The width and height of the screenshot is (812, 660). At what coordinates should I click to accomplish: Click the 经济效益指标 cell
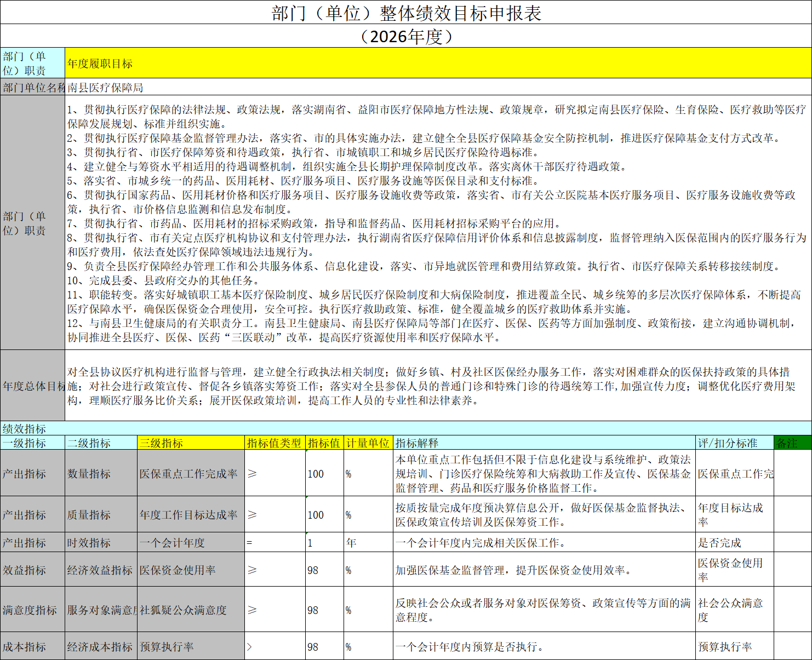point(101,570)
